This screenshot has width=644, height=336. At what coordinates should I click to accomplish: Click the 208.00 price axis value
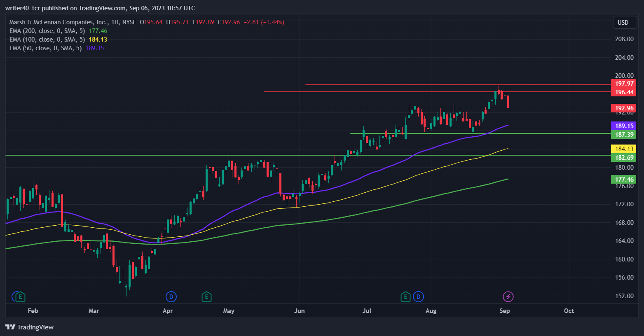point(624,39)
